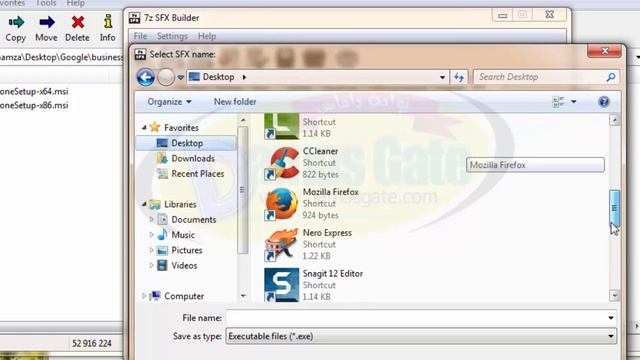This screenshot has width=640, height=360.
Task: Click in the File name field
Action: point(416,318)
